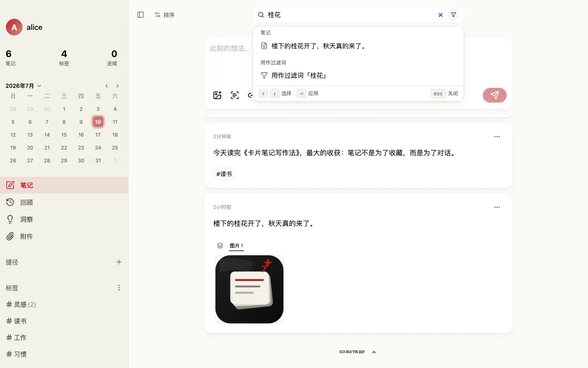Expand the 2026年7月 month dropdown
588x368 pixels.
(23, 86)
